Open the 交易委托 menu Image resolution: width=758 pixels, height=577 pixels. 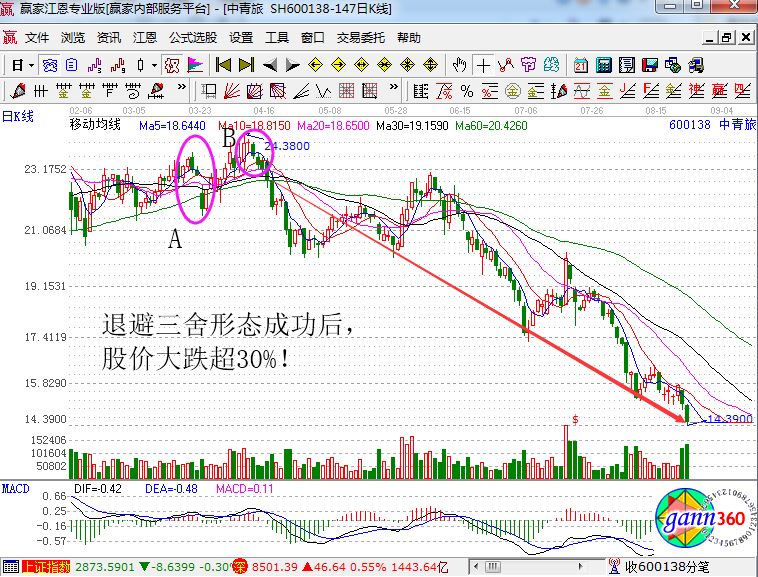pos(360,38)
